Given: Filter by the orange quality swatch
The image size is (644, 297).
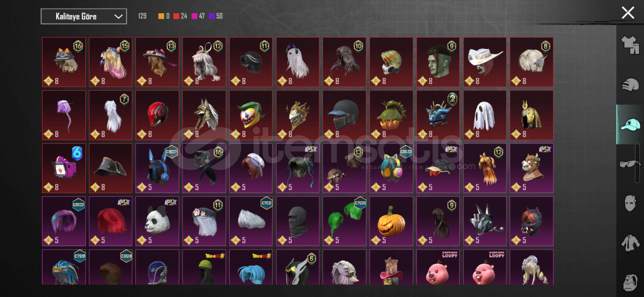Looking at the screenshot, I should [x=161, y=16].
